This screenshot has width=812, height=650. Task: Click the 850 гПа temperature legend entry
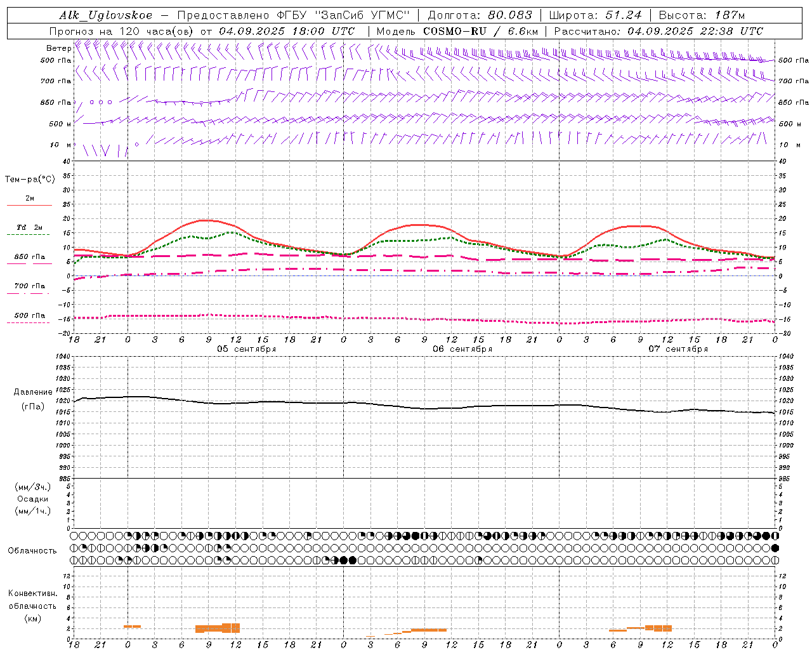click(30, 257)
